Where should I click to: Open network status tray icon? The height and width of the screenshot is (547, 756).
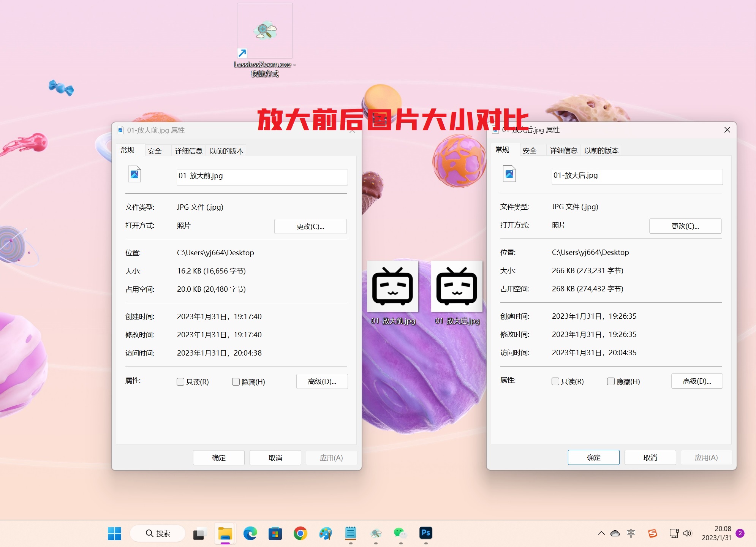click(674, 533)
